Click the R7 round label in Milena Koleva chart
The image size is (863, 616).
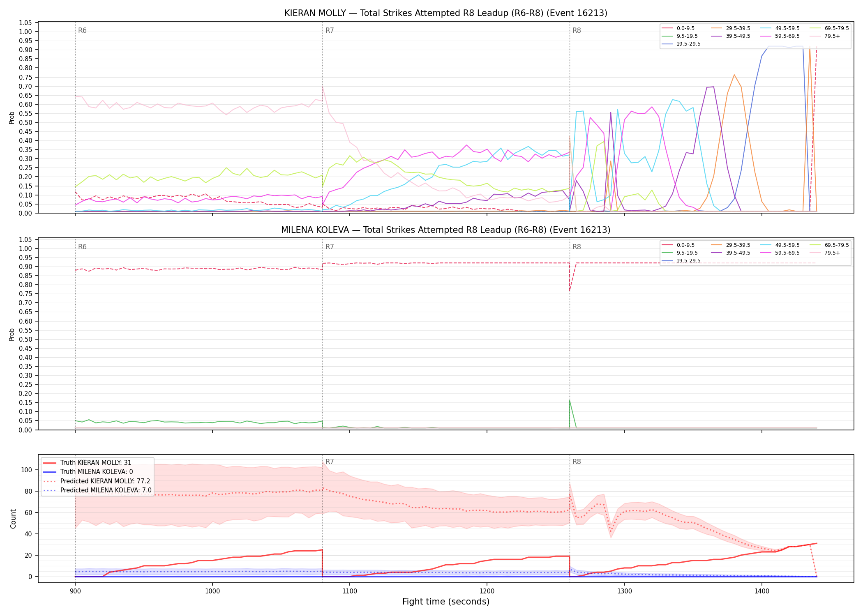click(330, 247)
